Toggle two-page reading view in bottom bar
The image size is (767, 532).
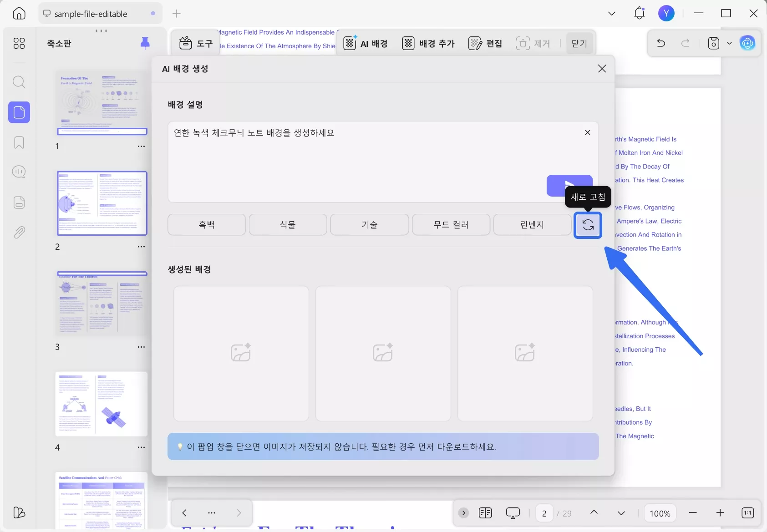(485, 513)
